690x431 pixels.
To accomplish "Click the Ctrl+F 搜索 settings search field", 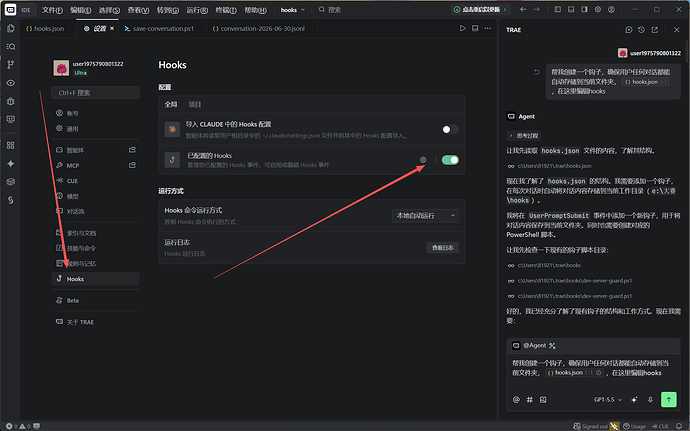I will point(95,92).
